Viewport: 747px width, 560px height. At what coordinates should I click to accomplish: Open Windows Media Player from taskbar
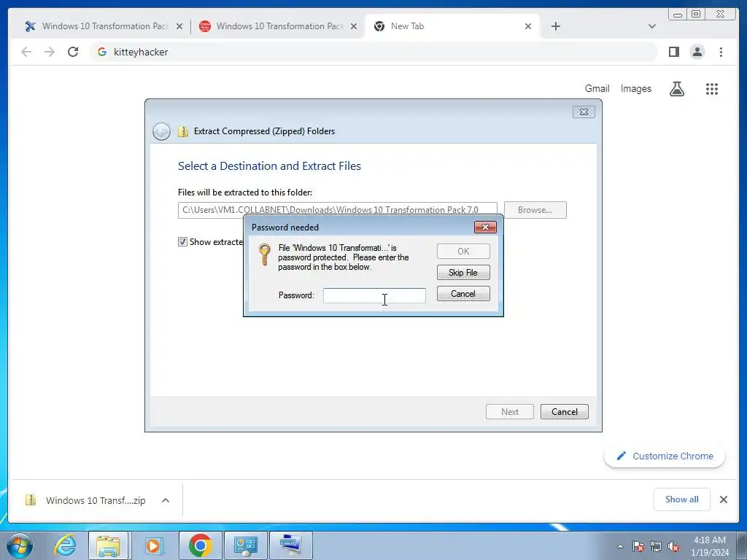coord(153,545)
